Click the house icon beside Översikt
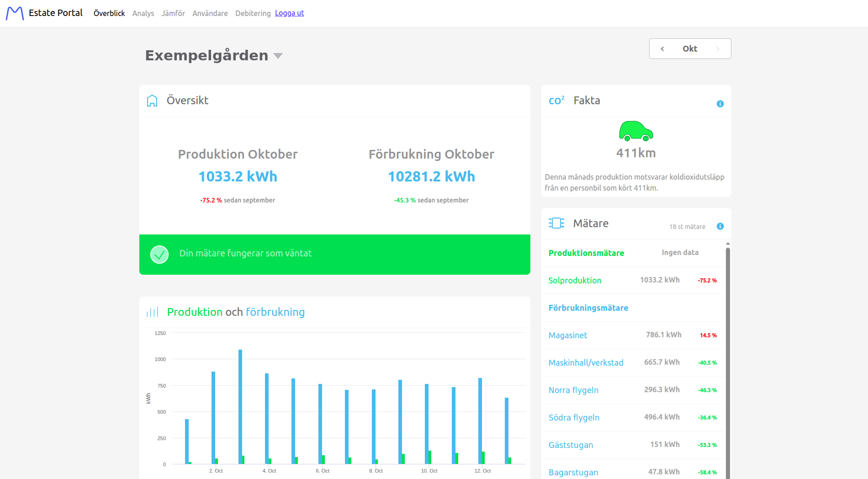 click(152, 101)
